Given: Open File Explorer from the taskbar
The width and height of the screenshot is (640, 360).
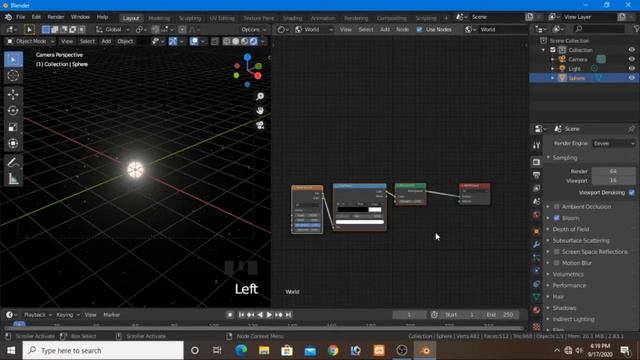Looking at the screenshot, I should pyautogui.click(x=264, y=350).
